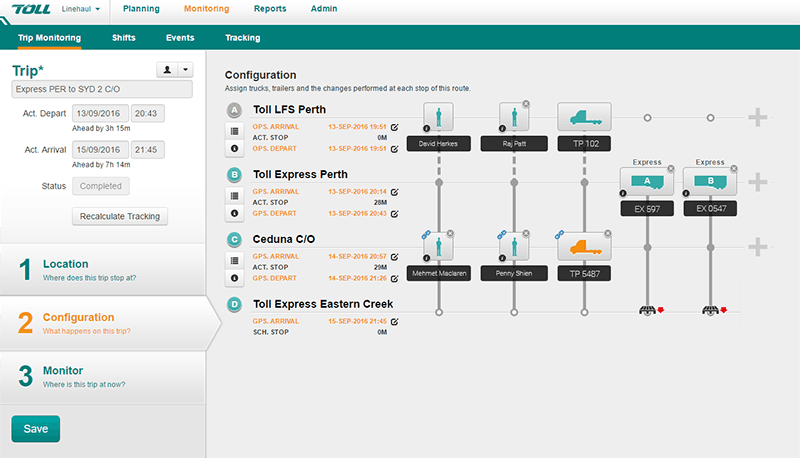Image resolution: width=800 pixels, height=458 pixels.
Task: Open the info icon under Toll Express Perth
Action: click(234, 213)
